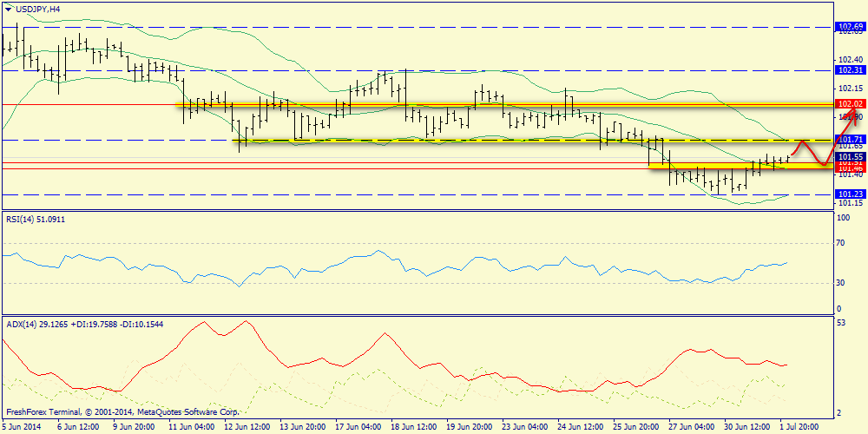Select the 102.69 price level label

pos(851,27)
